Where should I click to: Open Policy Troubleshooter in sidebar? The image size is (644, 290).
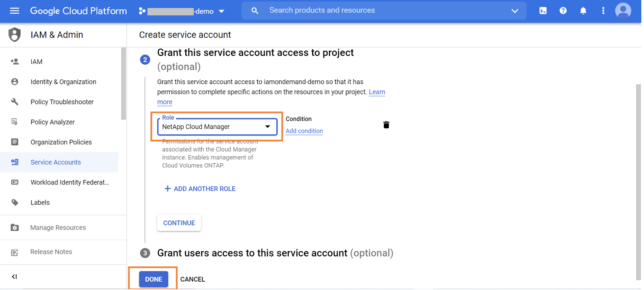pyautogui.click(x=62, y=102)
